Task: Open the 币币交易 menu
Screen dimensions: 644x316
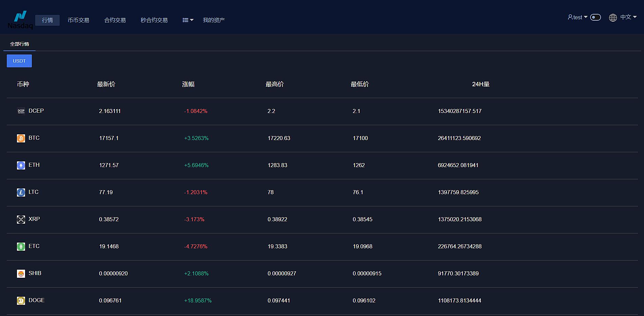Action: point(78,20)
